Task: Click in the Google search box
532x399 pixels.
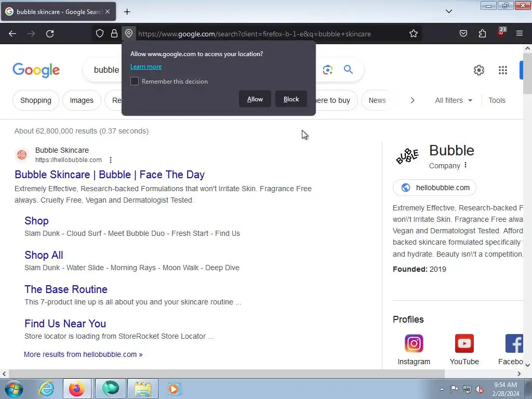Action: (x=107, y=70)
